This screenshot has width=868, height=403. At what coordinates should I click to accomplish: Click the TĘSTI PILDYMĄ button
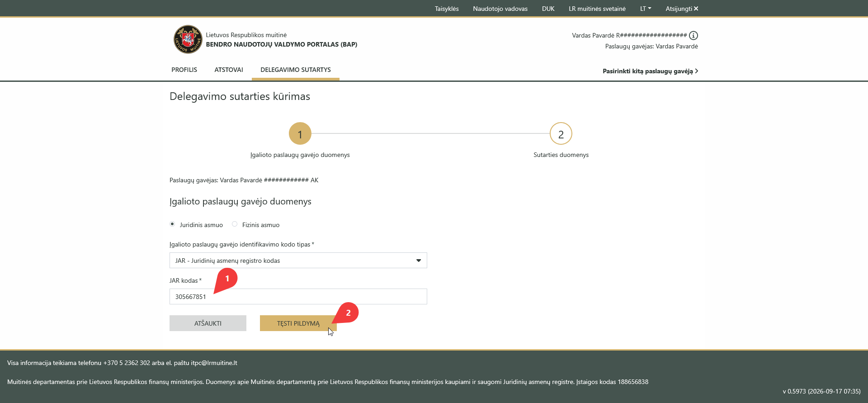(298, 323)
